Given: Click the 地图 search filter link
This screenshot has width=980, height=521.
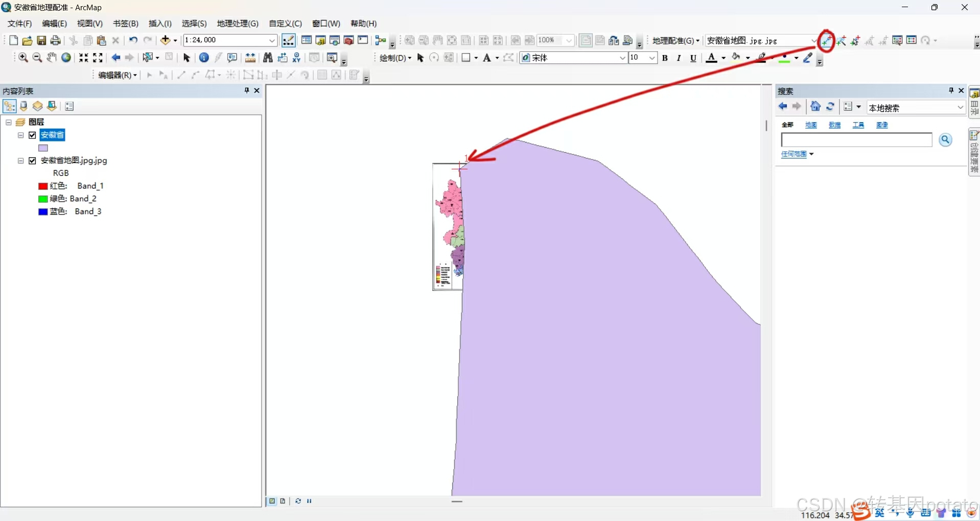Looking at the screenshot, I should click(811, 125).
